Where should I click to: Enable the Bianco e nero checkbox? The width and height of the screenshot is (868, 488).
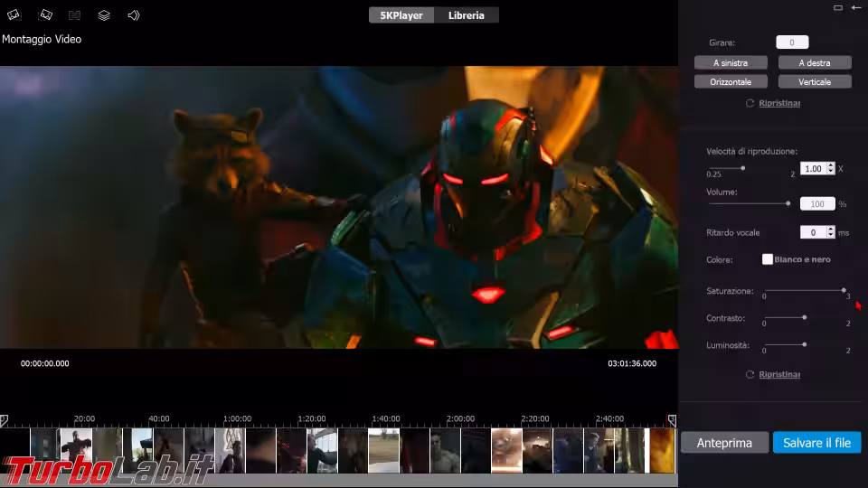(x=768, y=259)
